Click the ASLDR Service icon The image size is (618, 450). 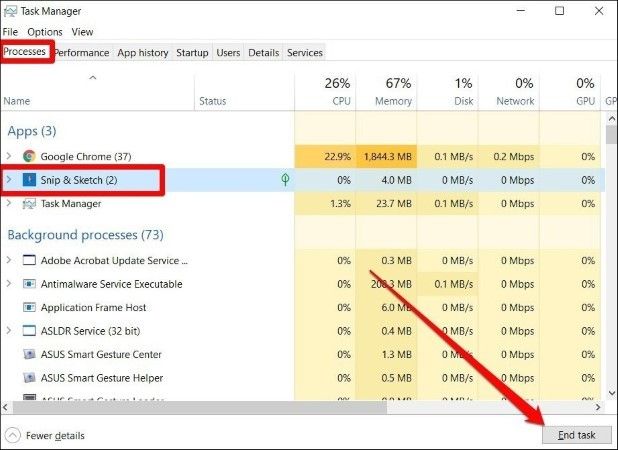pyautogui.click(x=29, y=331)
